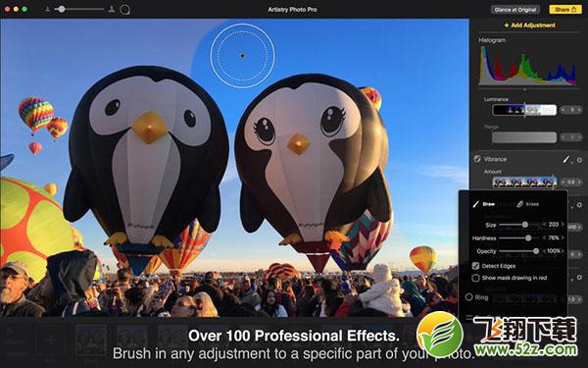Increase Size with right arrow by 203

click(563, 225)
